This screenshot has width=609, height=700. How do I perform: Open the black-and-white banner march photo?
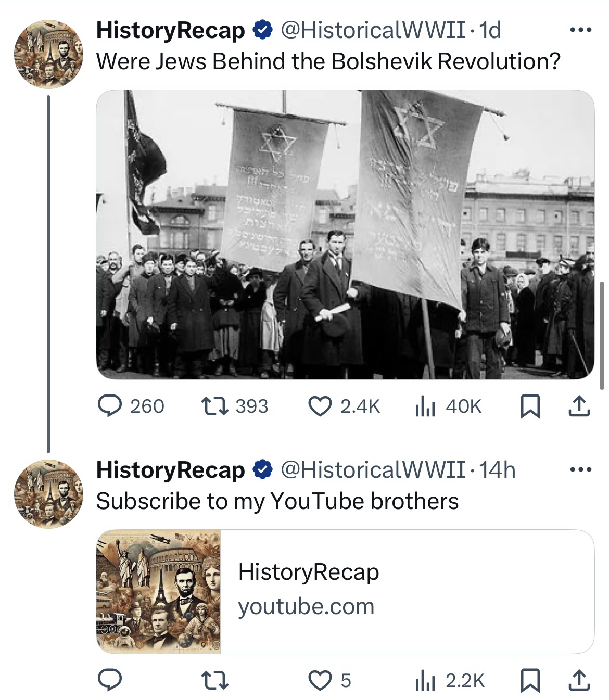(x=345, y=234)
